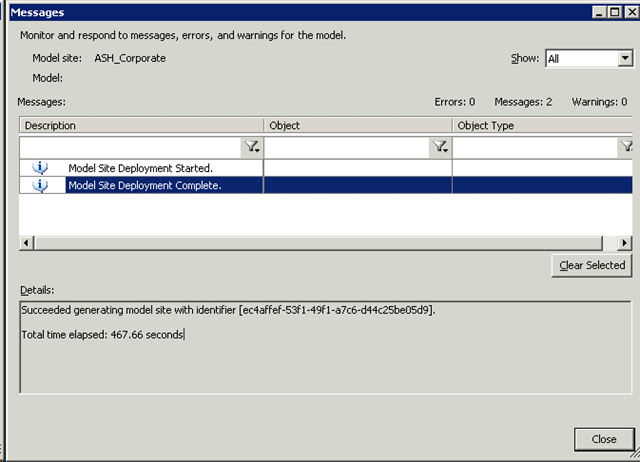The height and width of the screenshot is (462, 640).
Task: Click the Errors: 0 counter
Action: pyautogui.click(x=455, y=102)
